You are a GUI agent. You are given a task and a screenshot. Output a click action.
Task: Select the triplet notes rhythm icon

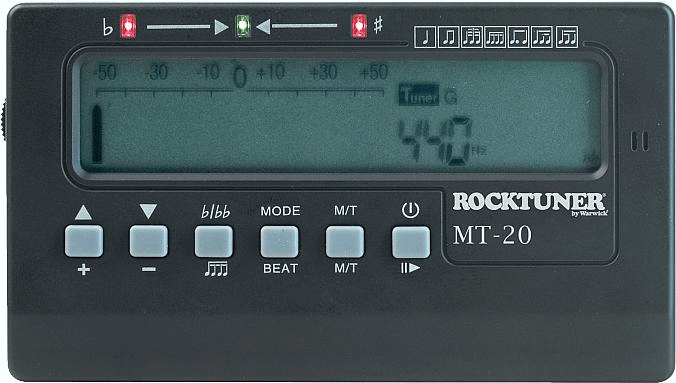472,37
